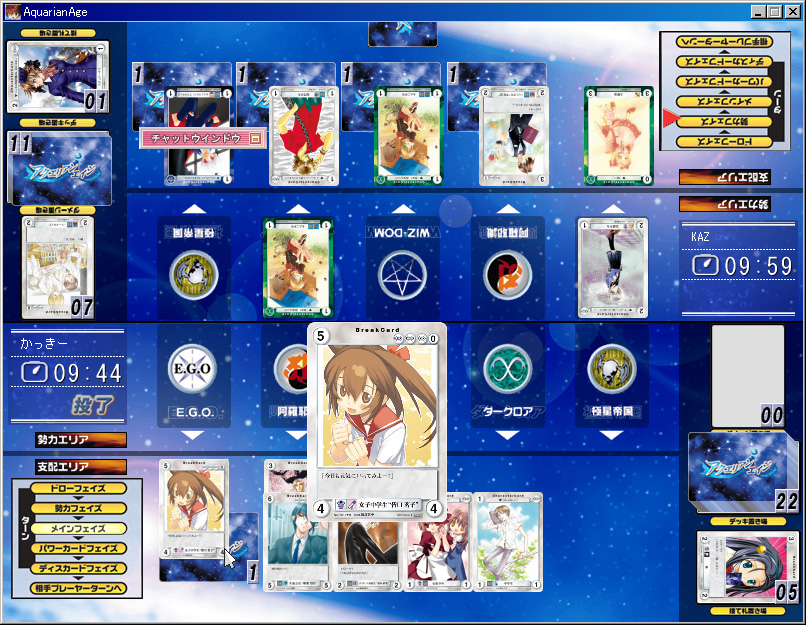806x625 pixels.
Task: Click red current-phase arrow in opponent panel
Action: coord(670,118)
